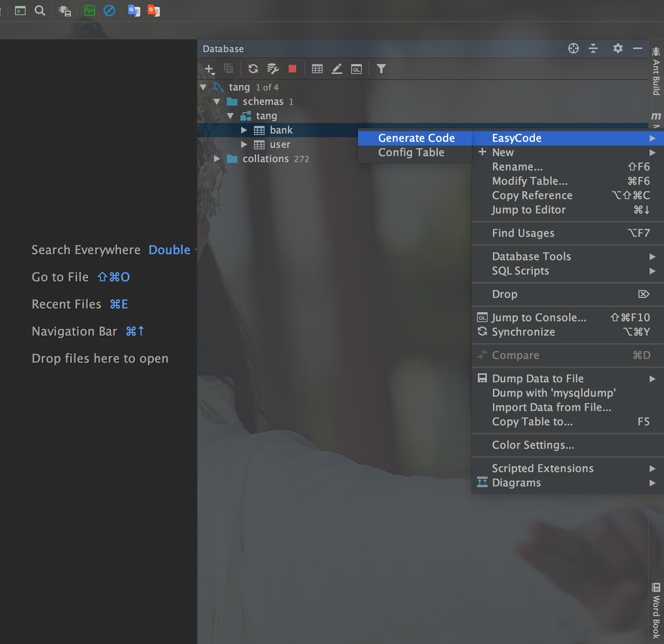Click the scroll-from-editor crosshair icon
This screenshot has width=664, height=644.
tap(573, 48)
